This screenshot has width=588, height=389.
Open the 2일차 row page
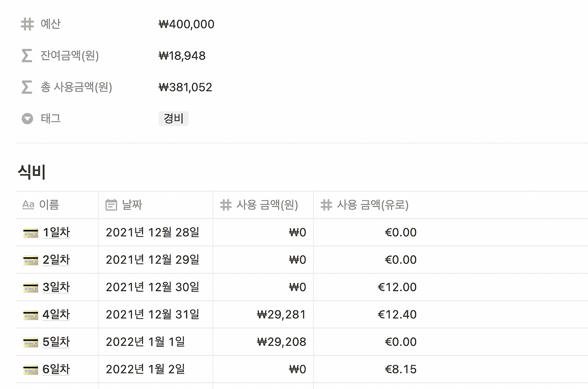tap(56, 260)
